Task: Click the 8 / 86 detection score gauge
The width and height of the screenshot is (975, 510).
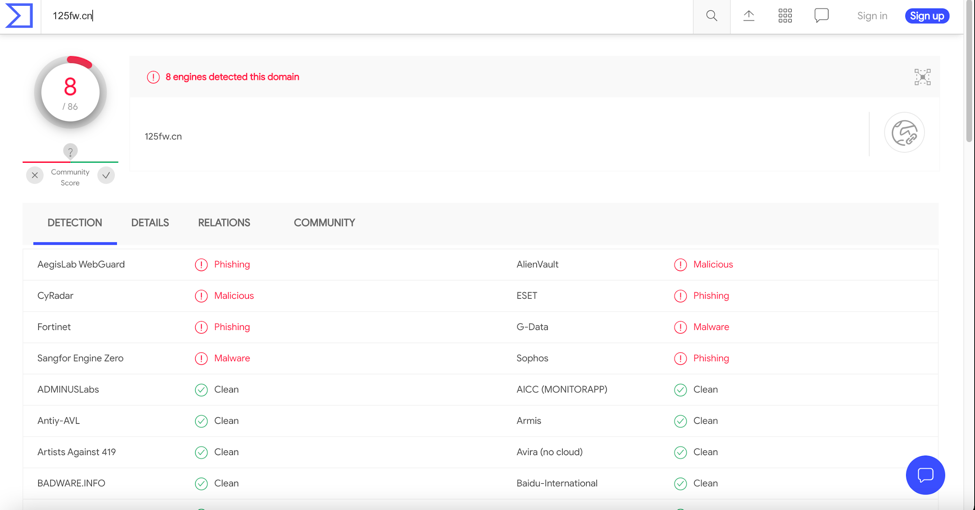Action: coord(70,92)
